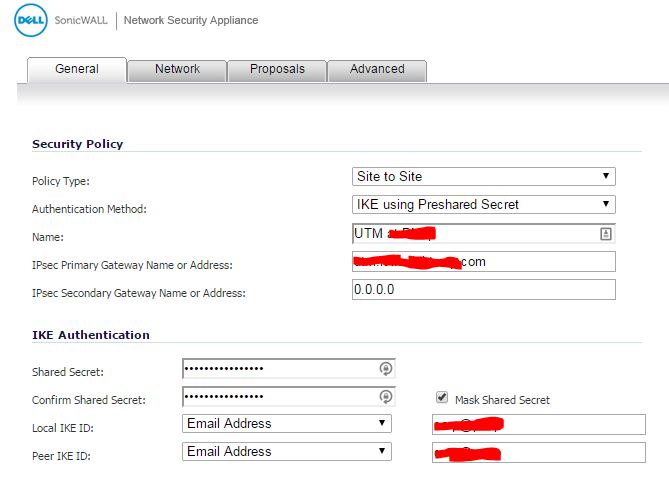Click the IPsec Secondary Gateway field showing 0.0.0.0
The image size is (669, 482).
484,290
